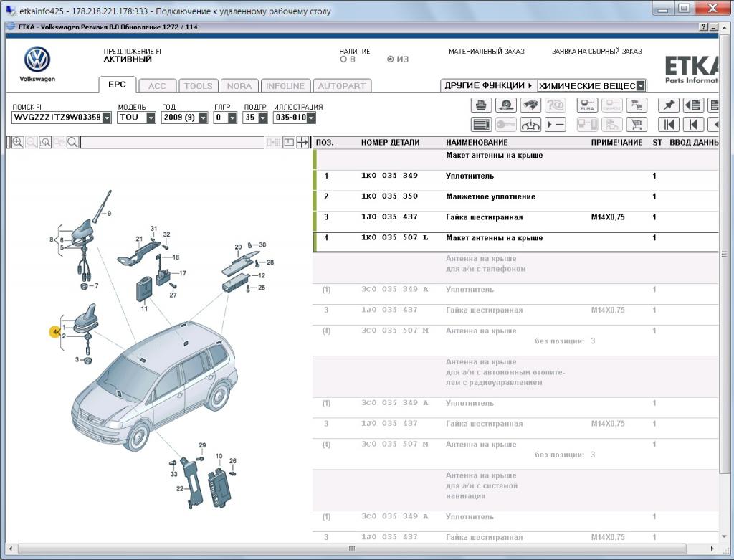Click the ПРИМЕЧАНИЕ column header
This screenshot has width=734, height=560.
[616, 143]
